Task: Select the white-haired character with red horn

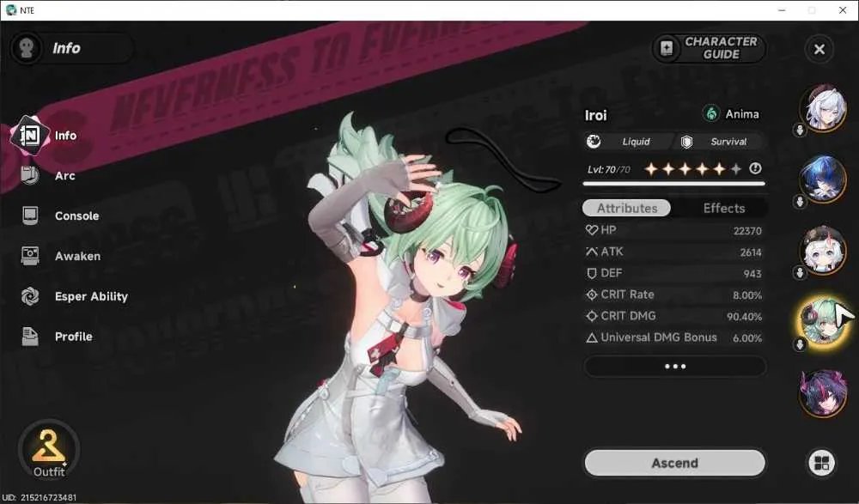Action: (x=823, y=250)
